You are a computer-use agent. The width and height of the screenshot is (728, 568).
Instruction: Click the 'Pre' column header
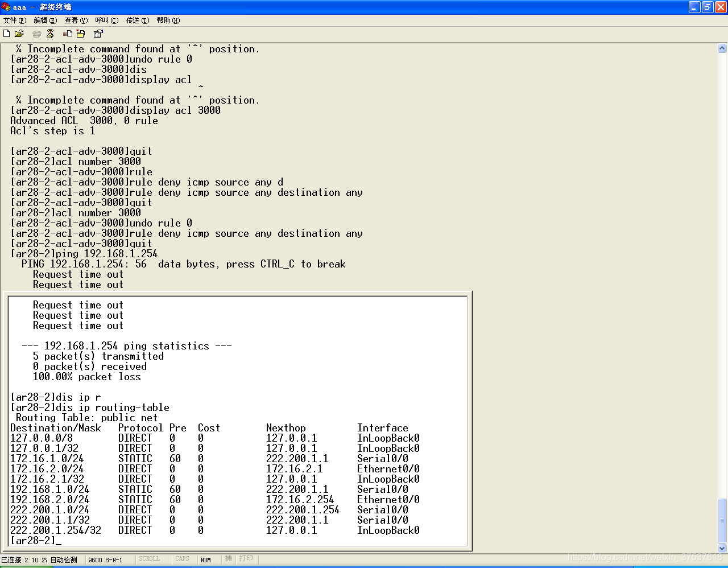[x=178, y=428]
